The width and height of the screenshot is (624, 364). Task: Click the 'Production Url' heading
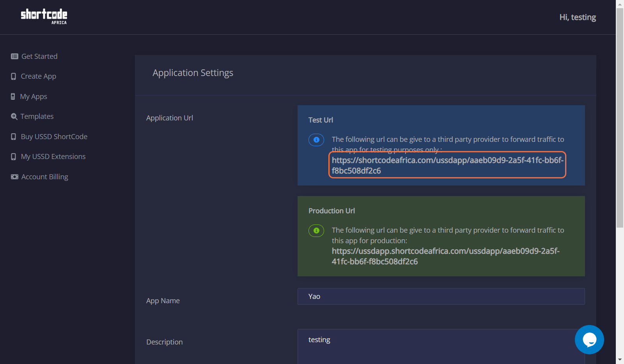point(331,211)
